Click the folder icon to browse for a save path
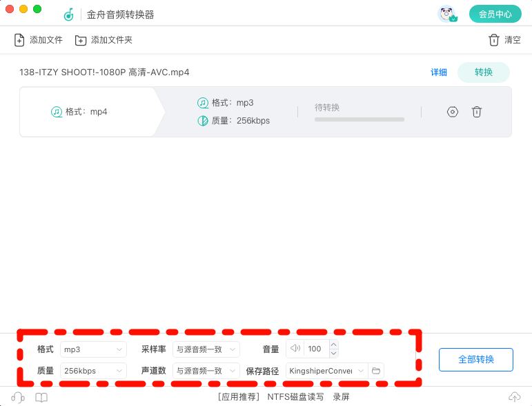This screenshot has height=406, width=532. pyautogui.click(x=376, y=371)
